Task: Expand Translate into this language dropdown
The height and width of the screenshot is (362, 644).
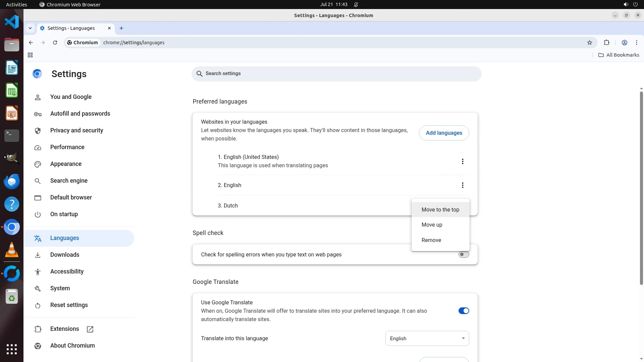Action: [427, 339]
